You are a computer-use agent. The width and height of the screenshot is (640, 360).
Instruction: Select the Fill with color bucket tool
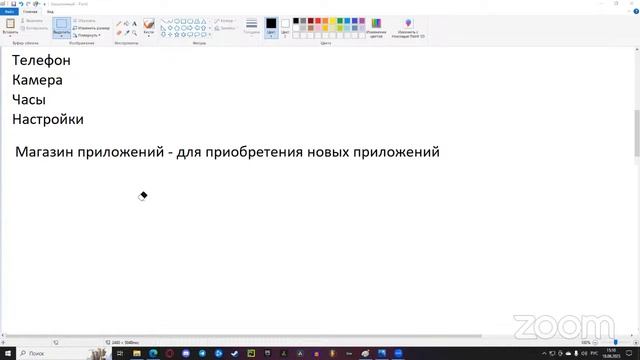click(x=127, y=24)
